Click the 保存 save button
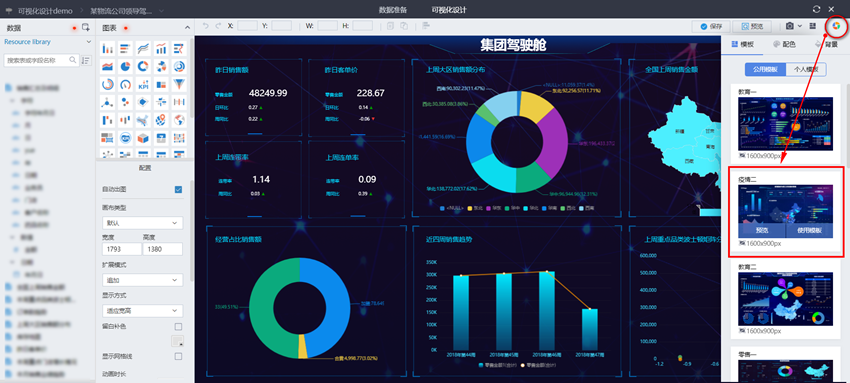850x383 pixels. (x=711, y=26)
